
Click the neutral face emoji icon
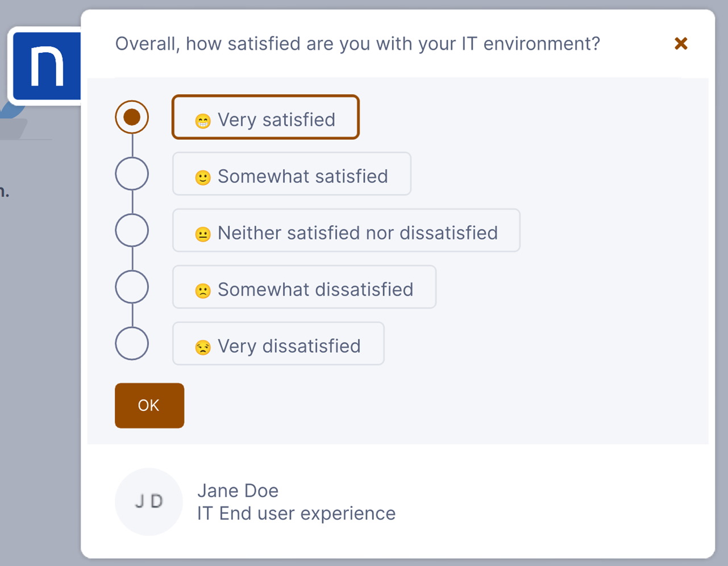pyautogui.click(x=203, y=234)
